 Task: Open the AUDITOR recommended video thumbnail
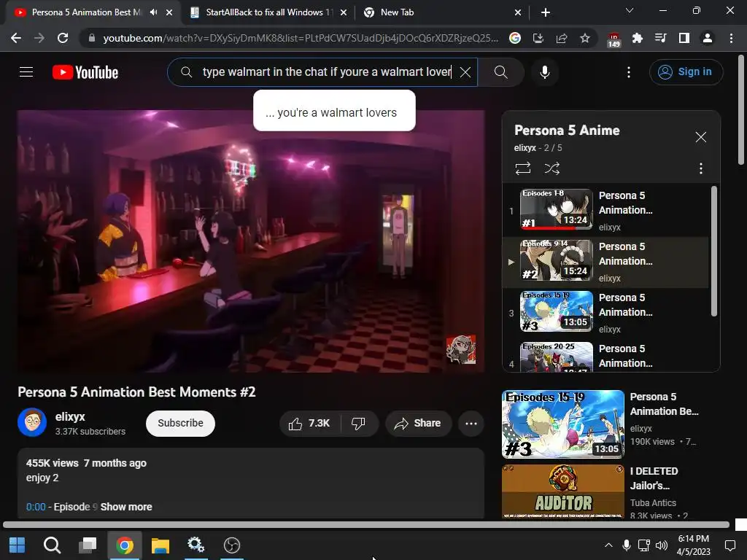[563, 491]
